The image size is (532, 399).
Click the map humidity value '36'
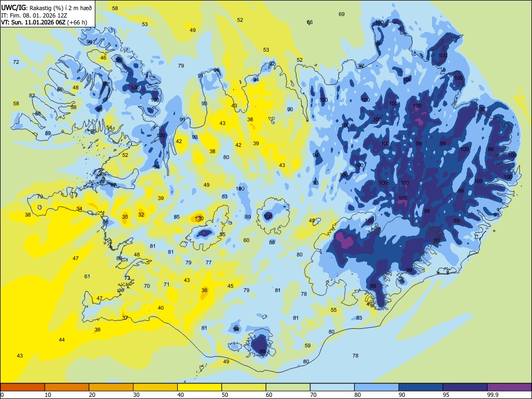pyautogui.click(x=204, y=290)
